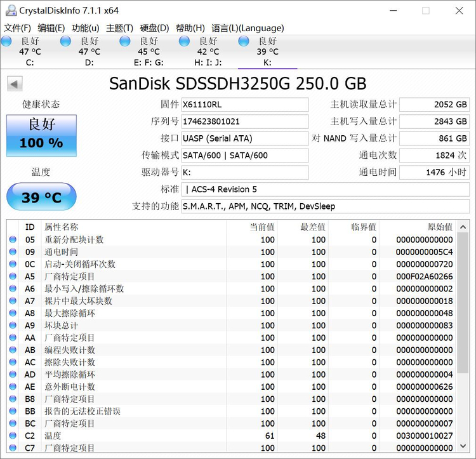Click the 39 °C temperature button
The image size is (476, 459).
[x=41, y=197]
